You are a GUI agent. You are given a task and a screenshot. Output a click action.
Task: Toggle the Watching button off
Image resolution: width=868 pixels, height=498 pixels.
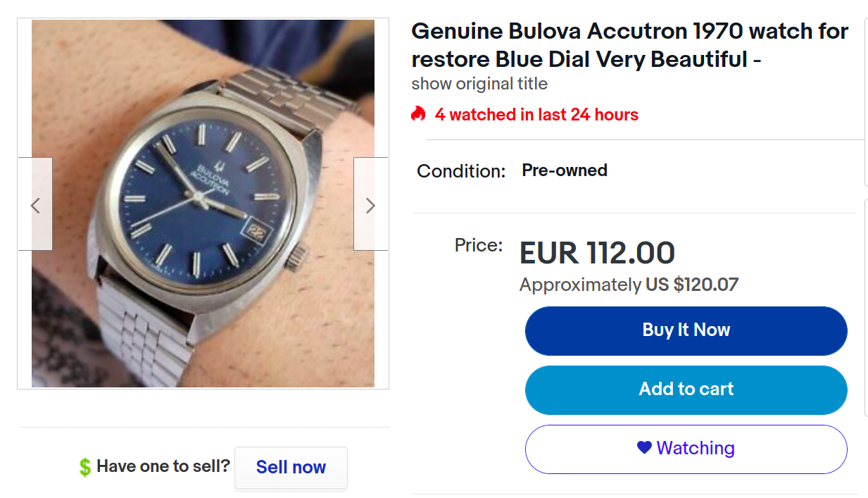tap(686, 449)
